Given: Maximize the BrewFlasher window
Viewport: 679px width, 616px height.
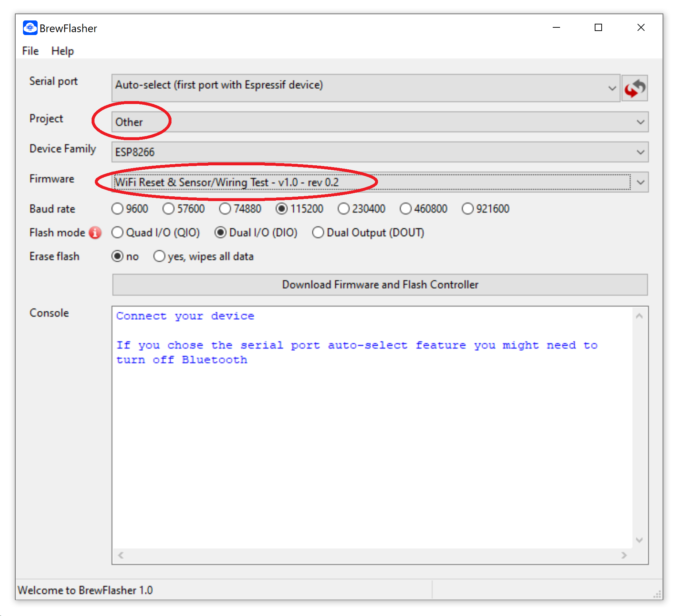Looking at the screenshot, I should (598, 27).
